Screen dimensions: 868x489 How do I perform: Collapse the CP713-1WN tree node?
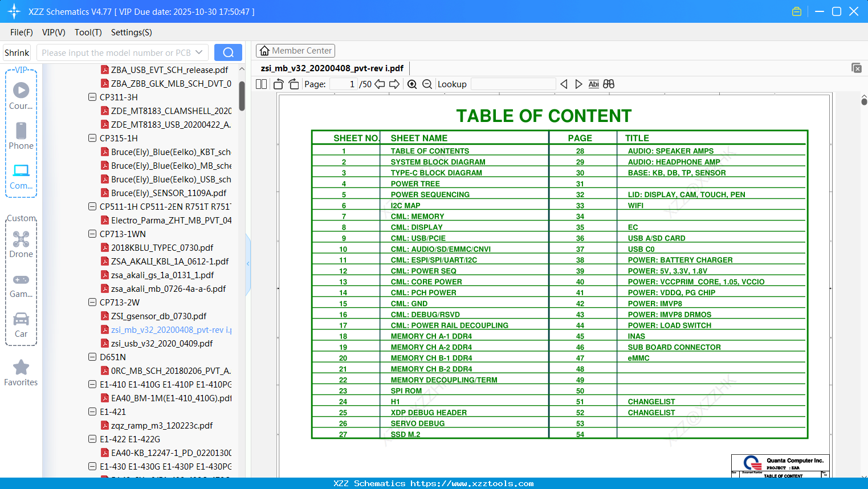pyautogui.click(x=92, y=234)
